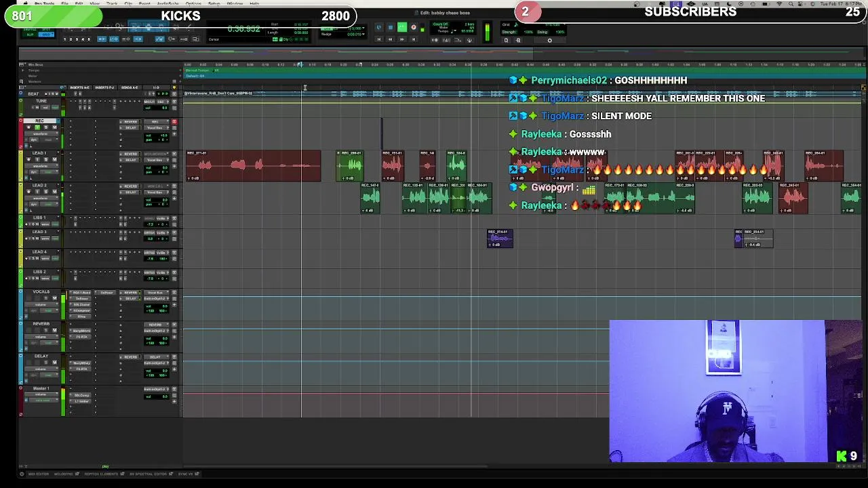
Task: Select the Trim tool
Action: (x=136, y=26)
